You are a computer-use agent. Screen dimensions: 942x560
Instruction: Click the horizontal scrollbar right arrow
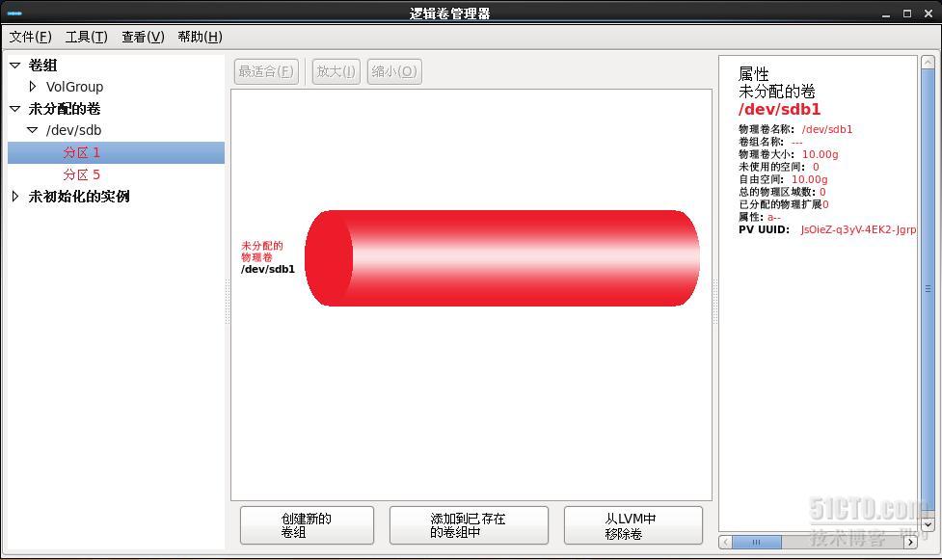point(911,542)
